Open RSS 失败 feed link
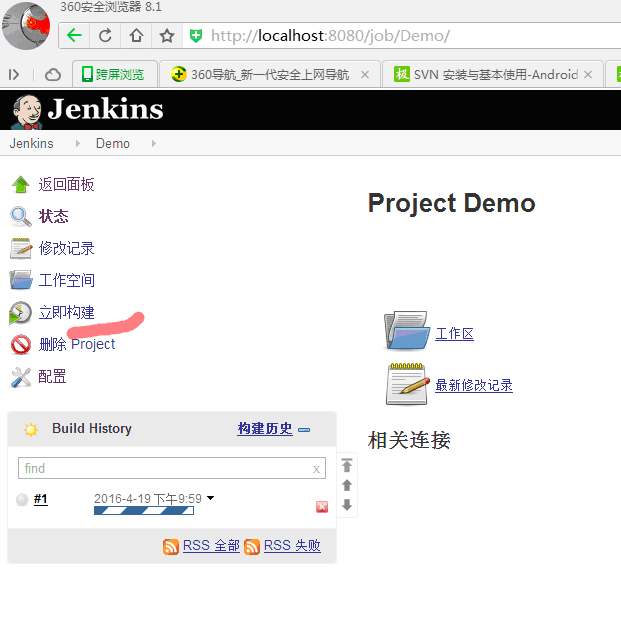Image resolution: width=621 pixels, height=632 pixels. click(292, 545)
